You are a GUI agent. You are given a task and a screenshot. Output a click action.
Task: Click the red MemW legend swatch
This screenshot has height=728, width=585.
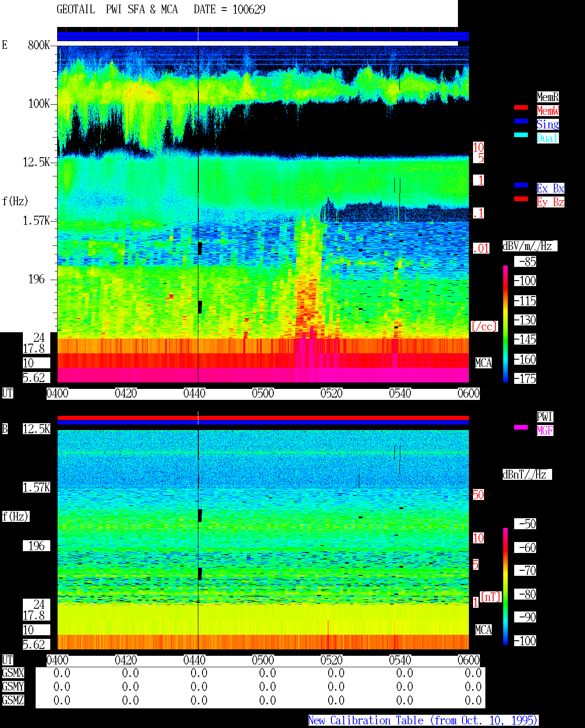[x=521, y=108]
